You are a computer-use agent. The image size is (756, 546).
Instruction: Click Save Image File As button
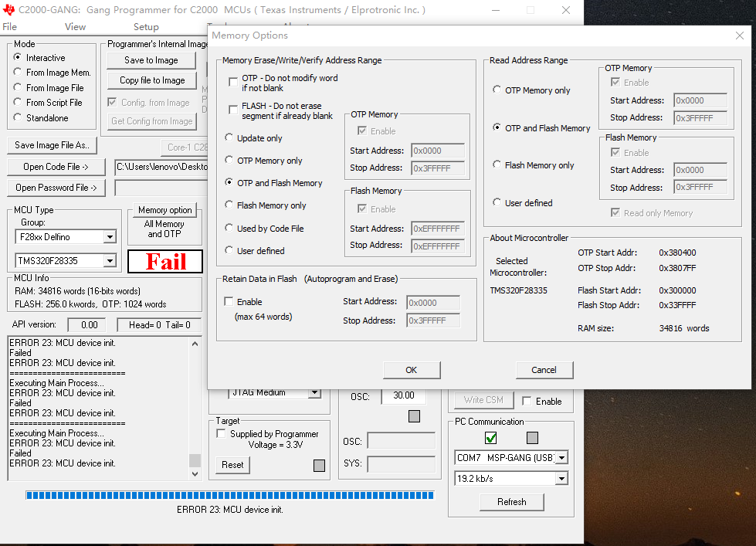click(x=52, y=145)
